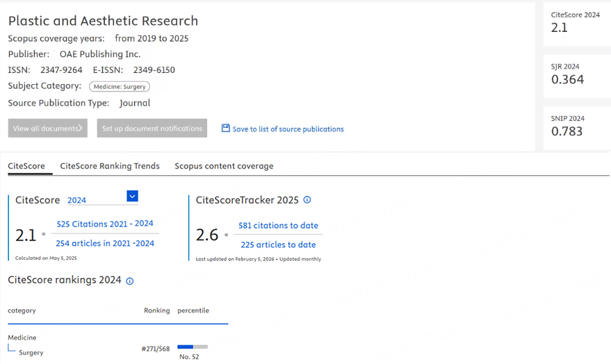Image resolution: width=611 pixels, height=364 pixels.
Task: Click the View all documents button
Action: [47, 128]
